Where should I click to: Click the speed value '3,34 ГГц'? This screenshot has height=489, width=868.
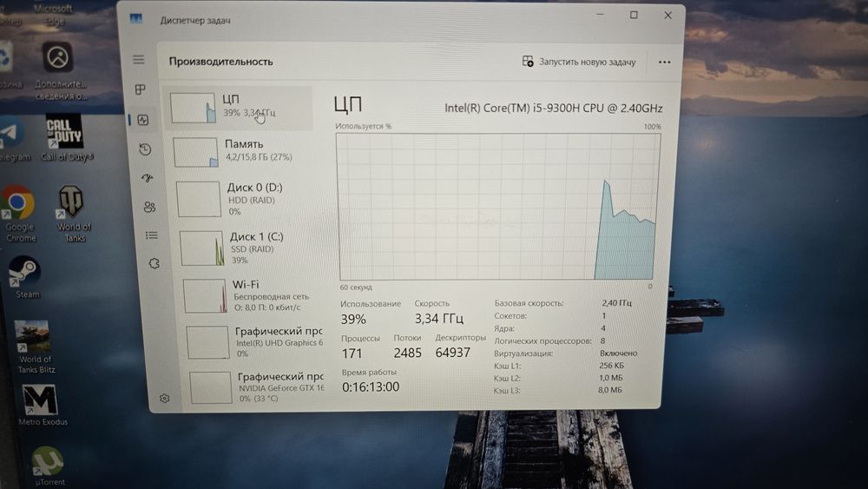coord(439,319)
